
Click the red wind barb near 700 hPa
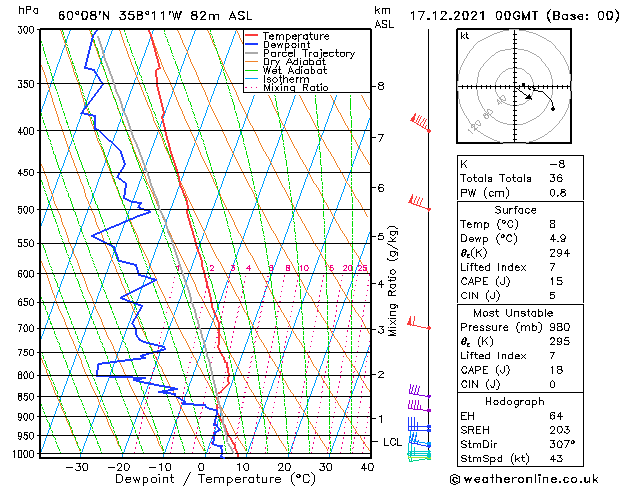pos(418,324)
